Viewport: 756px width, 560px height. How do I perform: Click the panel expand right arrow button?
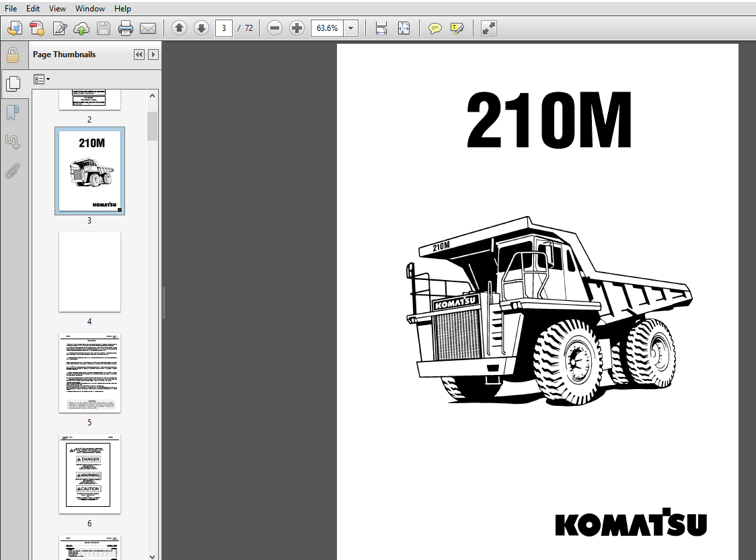(153, 55)
